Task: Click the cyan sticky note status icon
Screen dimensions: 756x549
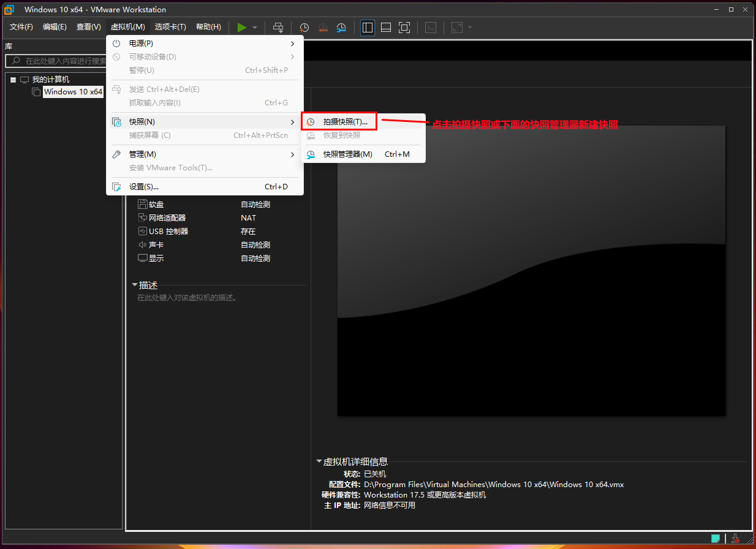Action: (715, 538)
